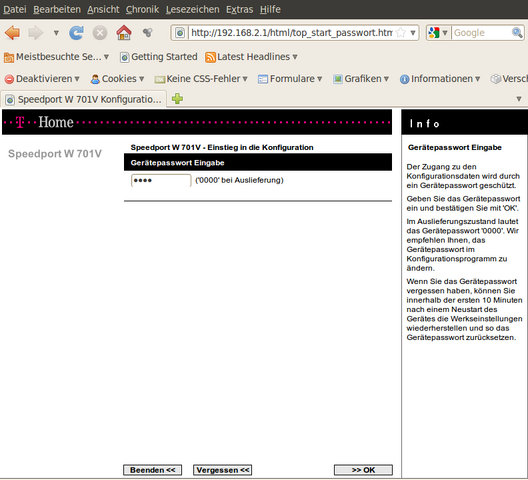Screen dimensions: 528x480
Task: Click the browser Forward arrow button
Action: click(x=35, y=33)
